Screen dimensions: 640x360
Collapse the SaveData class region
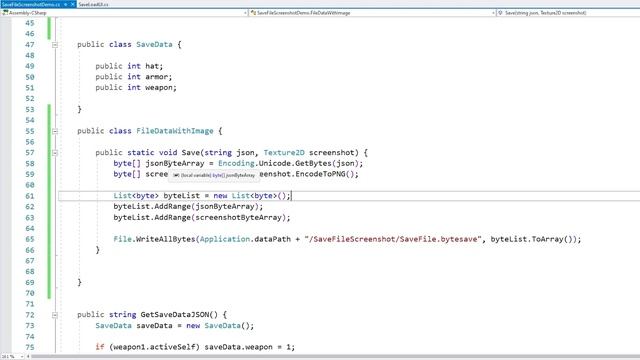pos(55,44)
